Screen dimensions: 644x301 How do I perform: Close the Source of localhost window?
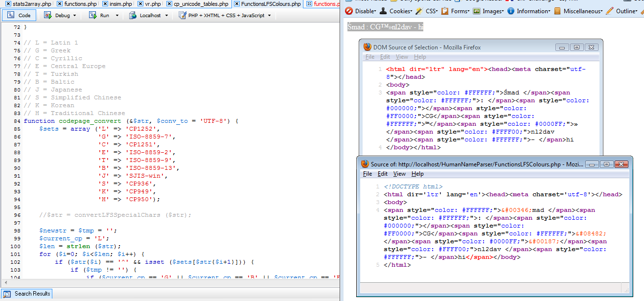coord(621,164)
